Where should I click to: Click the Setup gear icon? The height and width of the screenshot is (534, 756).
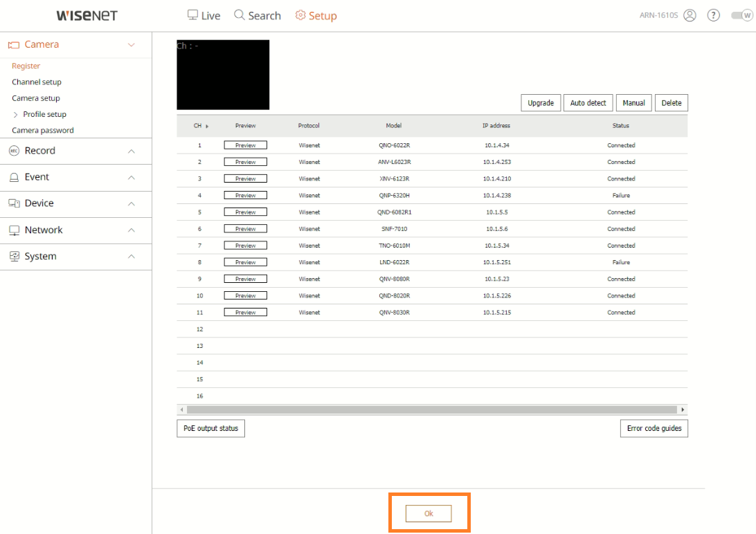(300, 15)
